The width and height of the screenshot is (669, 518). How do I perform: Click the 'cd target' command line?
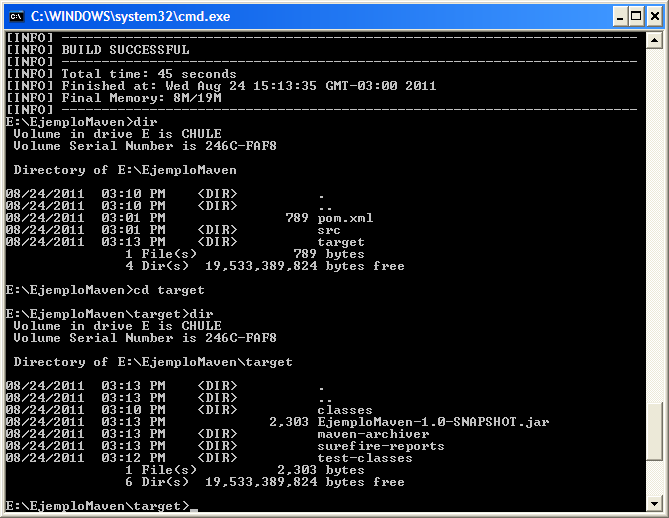tap(105, 290)
